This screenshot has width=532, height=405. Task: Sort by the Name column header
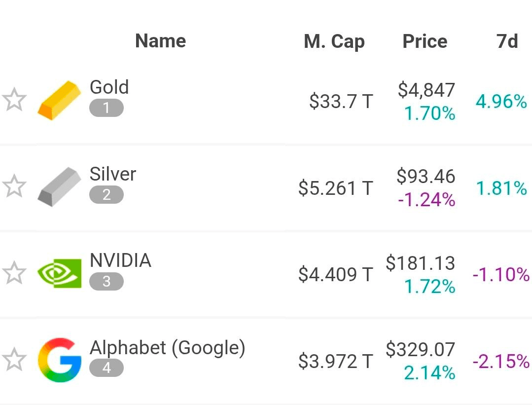click(x=160, y=41)
